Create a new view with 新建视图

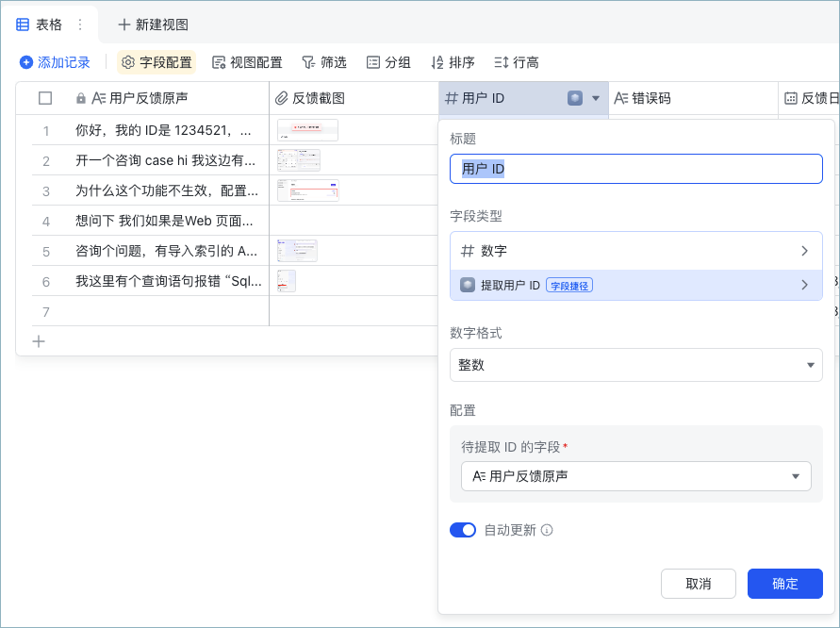coord(154,25)
